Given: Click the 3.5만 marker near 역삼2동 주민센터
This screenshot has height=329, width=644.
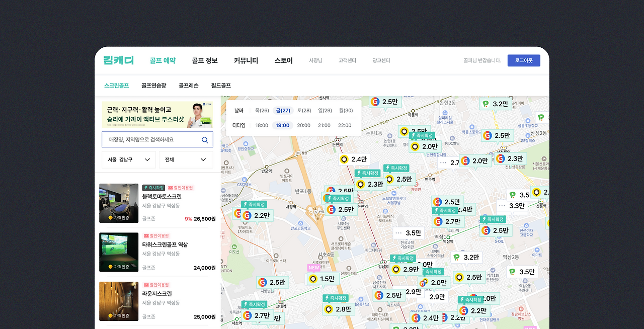Looking at the screenshot, I should [x=522, y=272].
